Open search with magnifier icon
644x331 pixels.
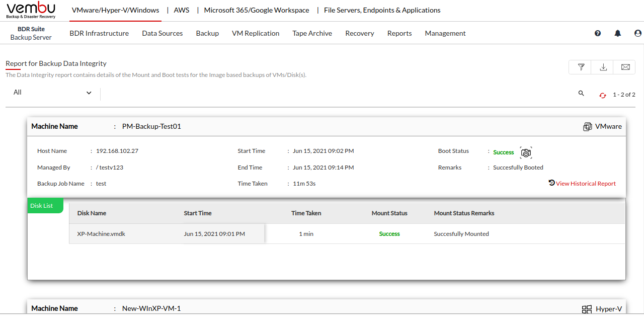(x=581, y=94)
